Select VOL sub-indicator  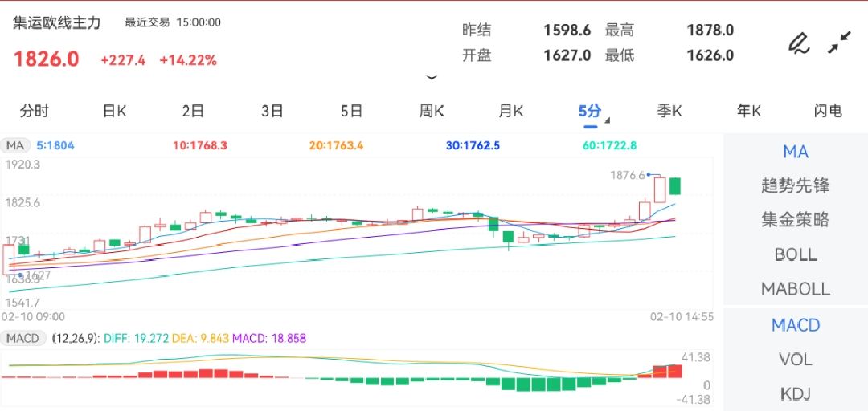[x=796, y=360]
